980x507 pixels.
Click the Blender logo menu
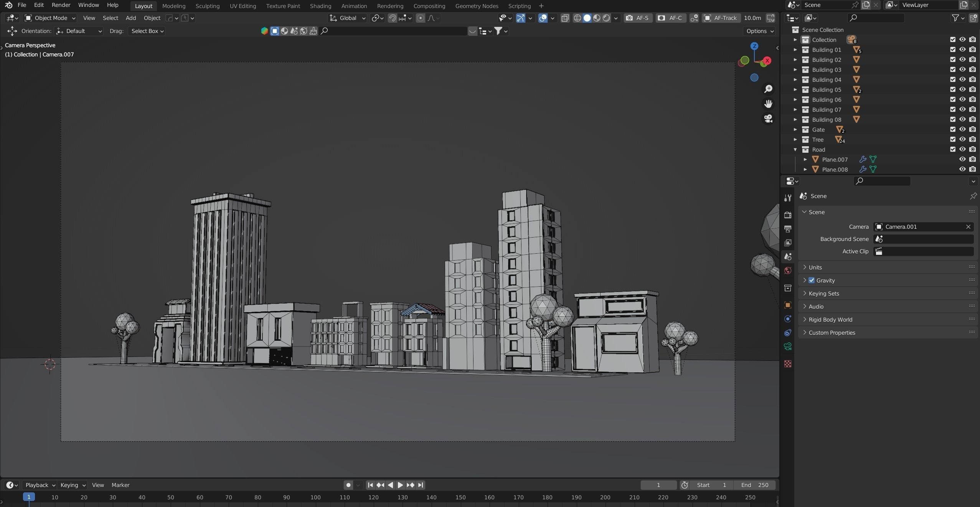click(x=8, y=5)
